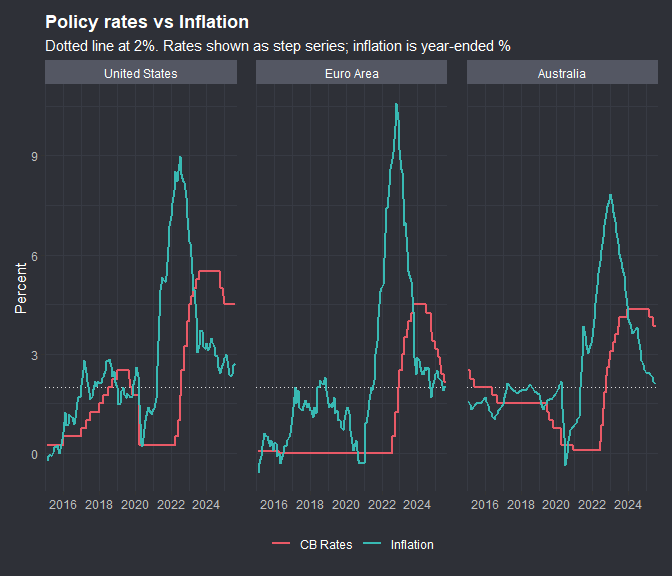Click the Australia inflation peak near 8%
Screen dimensions: 672x576
pyautogui.click(x=610, y=195)
